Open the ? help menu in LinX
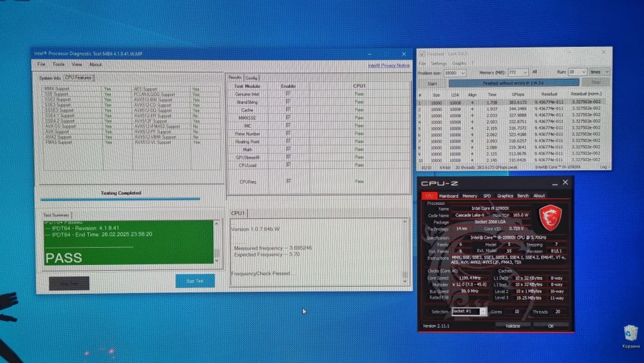This screenshot has height=363, width=644. pos(472,63)
